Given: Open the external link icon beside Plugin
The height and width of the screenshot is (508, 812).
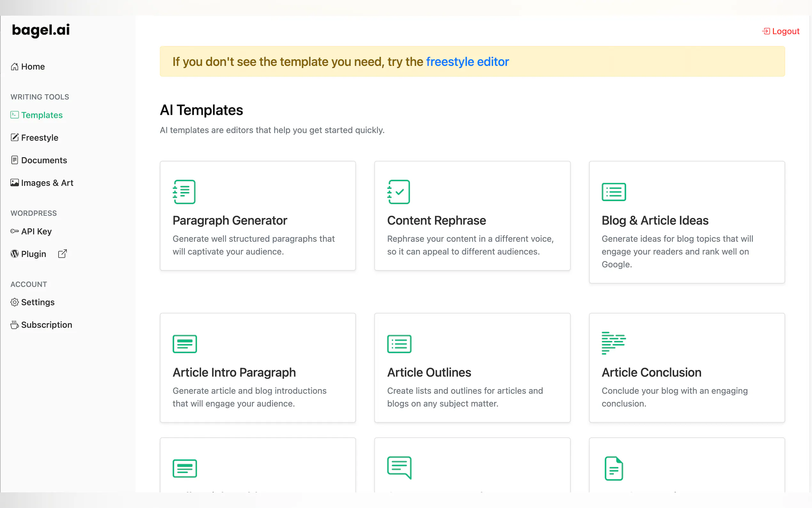Looking at the screenshot, I should coord(62,254).
